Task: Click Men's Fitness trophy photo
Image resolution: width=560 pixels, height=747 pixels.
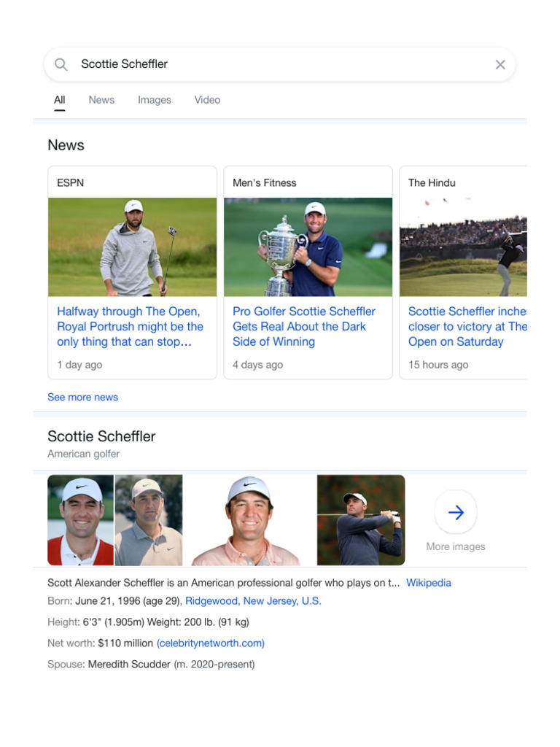Action: tap(308, 247)
